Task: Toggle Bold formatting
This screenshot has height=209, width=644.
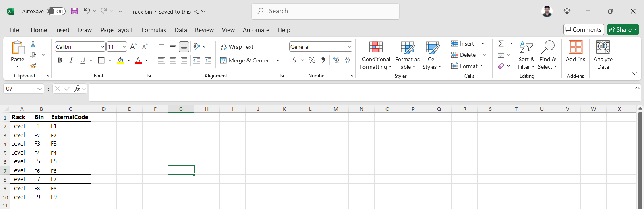Action: pos(60,60)
